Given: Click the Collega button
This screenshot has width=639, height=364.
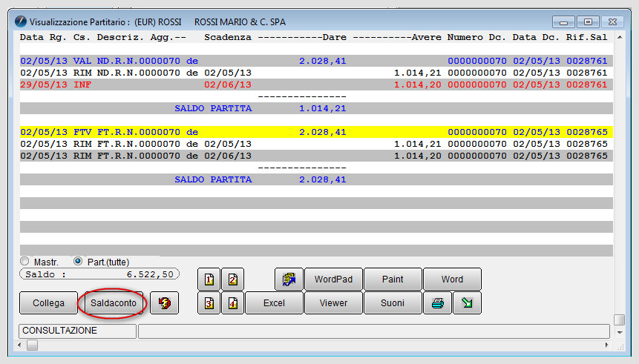Looking at the screenshot, I should [x=48, y=303].
